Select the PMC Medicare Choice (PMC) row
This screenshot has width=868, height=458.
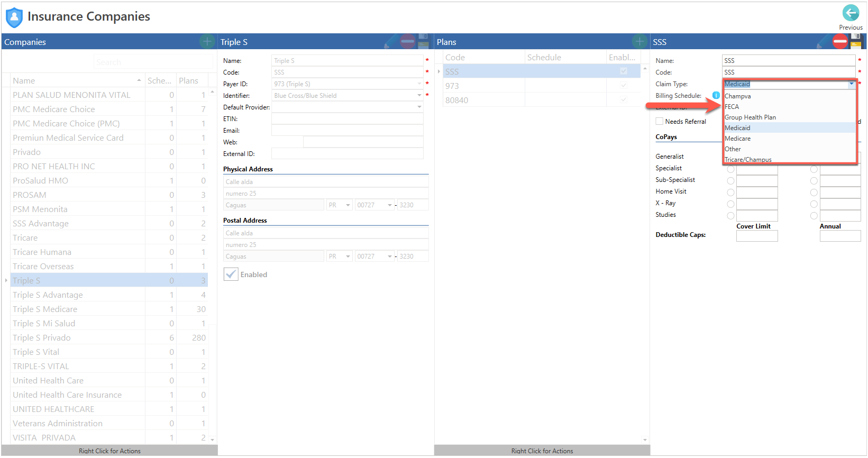[109, 123]
